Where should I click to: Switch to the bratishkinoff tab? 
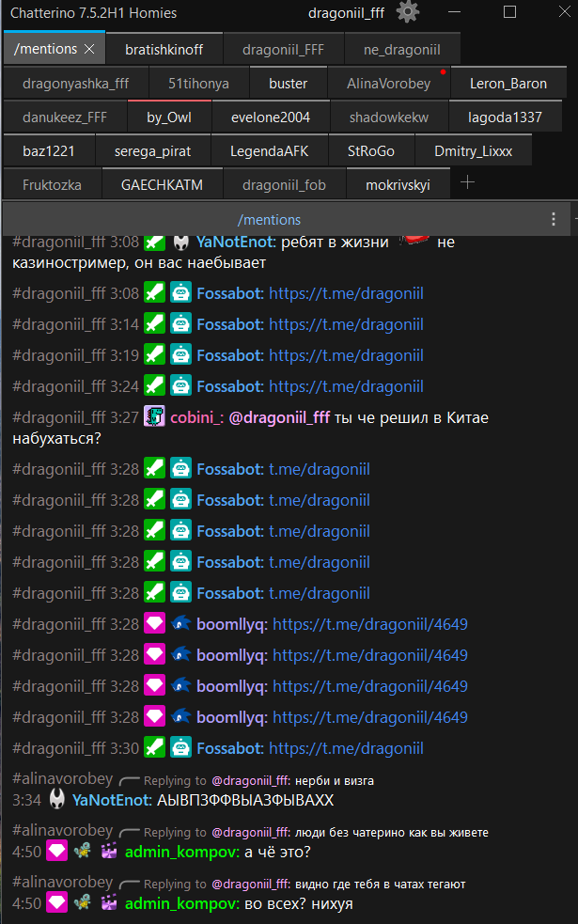click(x=164, y=49)
